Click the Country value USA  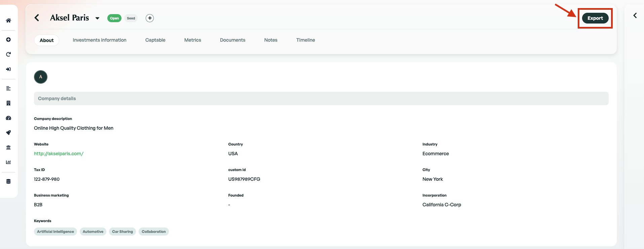[x=233, y=154]
